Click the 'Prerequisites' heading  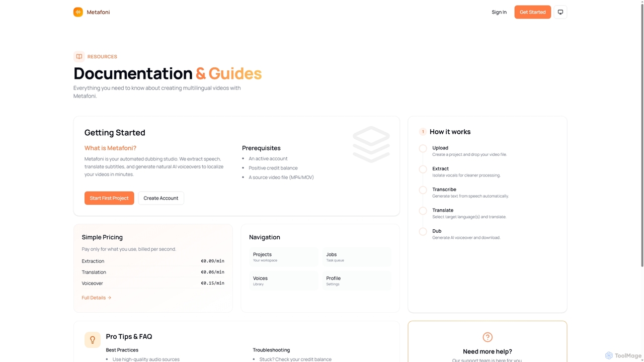point(261,148)
